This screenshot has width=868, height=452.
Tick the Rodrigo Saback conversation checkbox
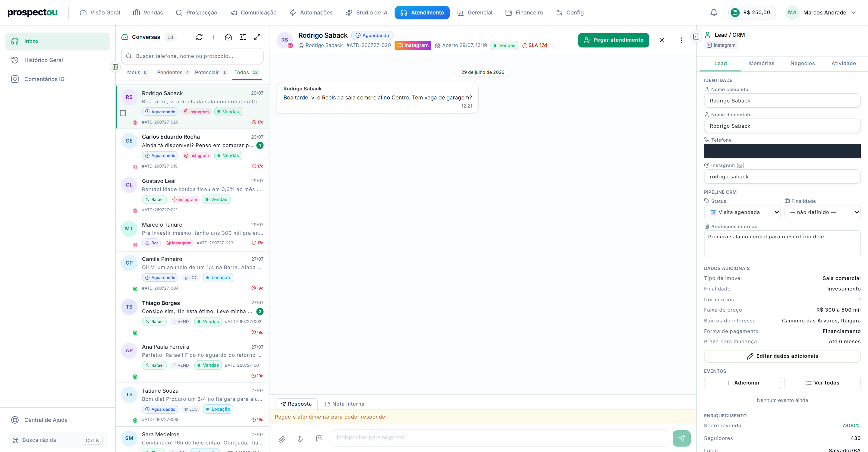point(123,113)
